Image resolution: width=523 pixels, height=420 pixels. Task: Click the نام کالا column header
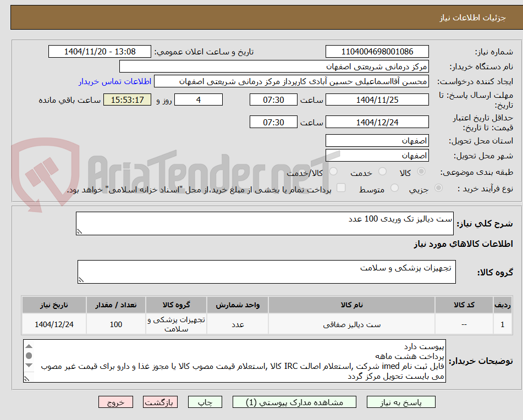tap(351, 305)
